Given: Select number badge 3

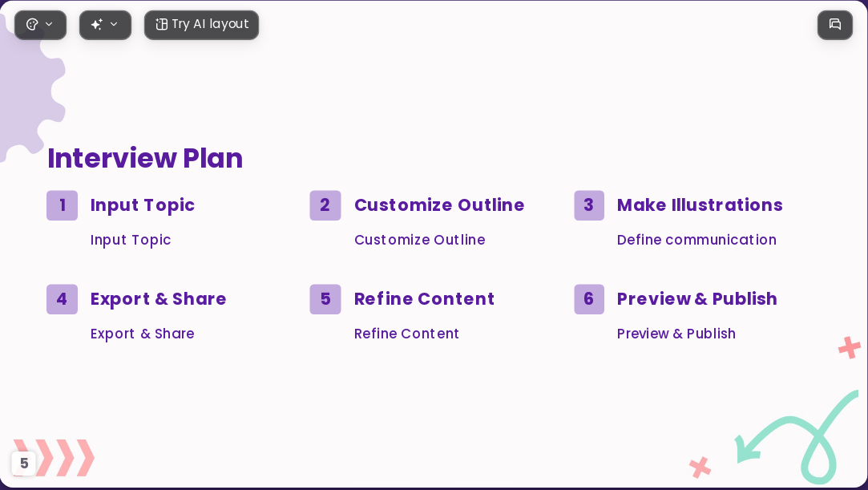Looking at the screenshot, I should pos(589,205).
